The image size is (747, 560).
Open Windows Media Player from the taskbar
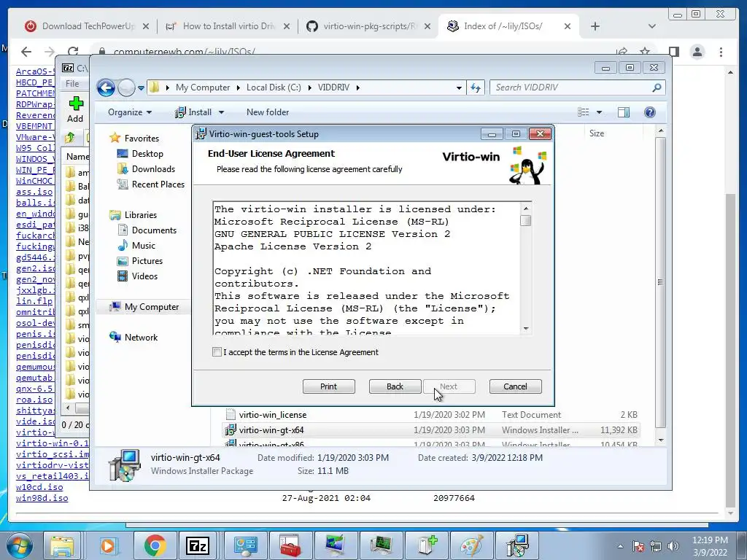coord(108,545)
